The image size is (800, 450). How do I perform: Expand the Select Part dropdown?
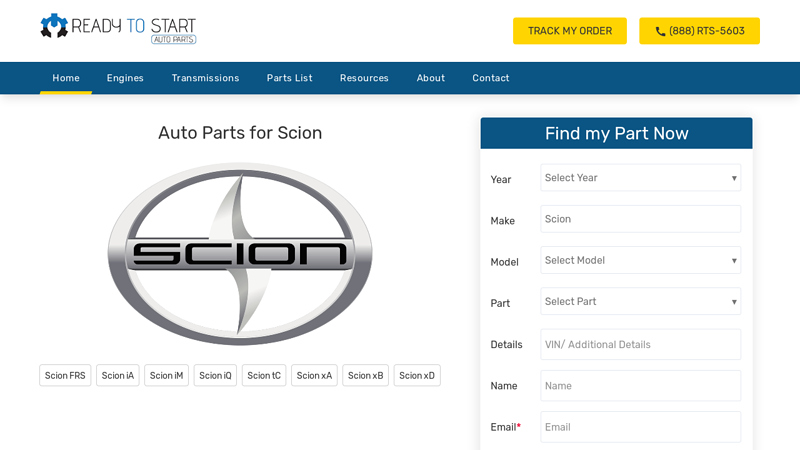click(640, 302)
